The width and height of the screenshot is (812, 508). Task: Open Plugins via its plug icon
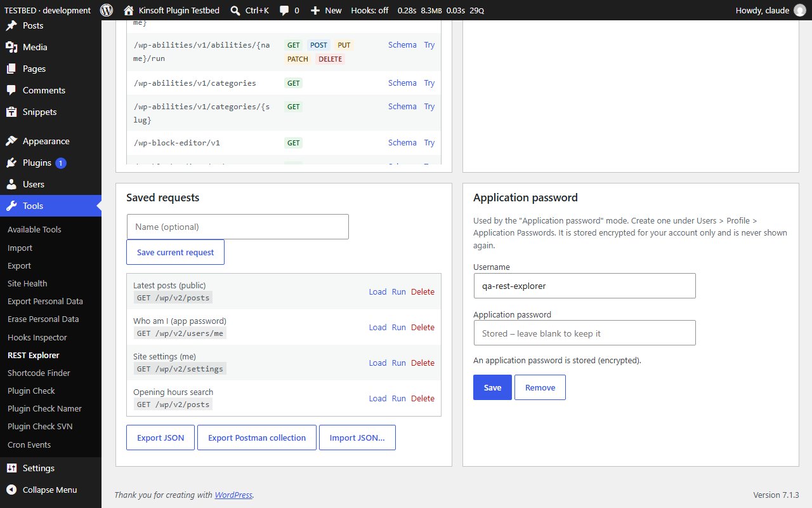pyautogui.click(x=11, y=163)
